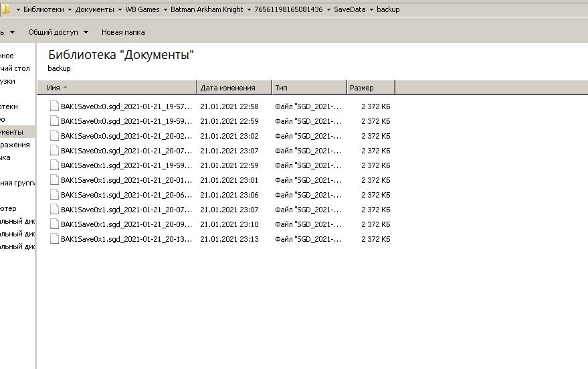
Task: Click date cell 21.01.2021 23:13
Action: point(229,239)
